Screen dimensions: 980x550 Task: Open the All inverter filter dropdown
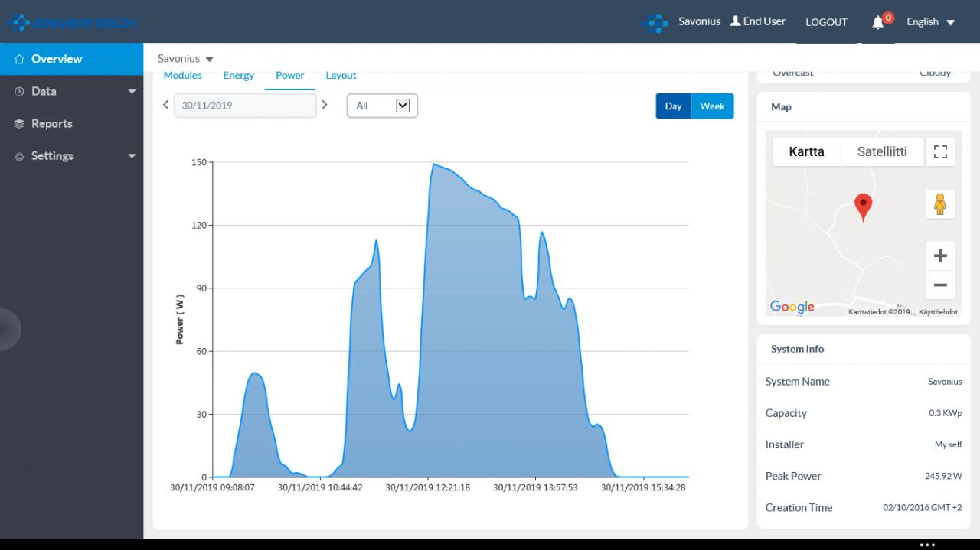pos(382,106)
